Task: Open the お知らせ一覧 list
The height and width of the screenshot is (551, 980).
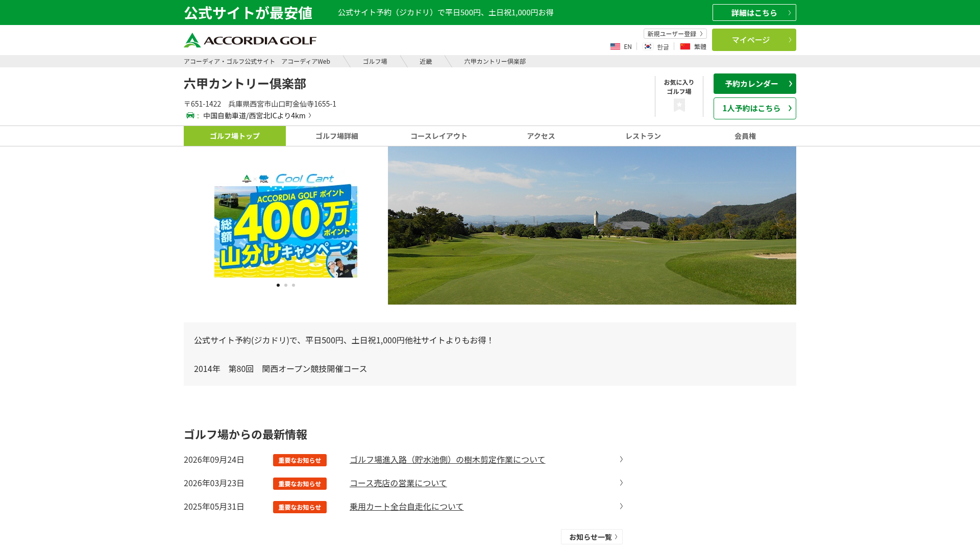Action: (x=592, y=537)
